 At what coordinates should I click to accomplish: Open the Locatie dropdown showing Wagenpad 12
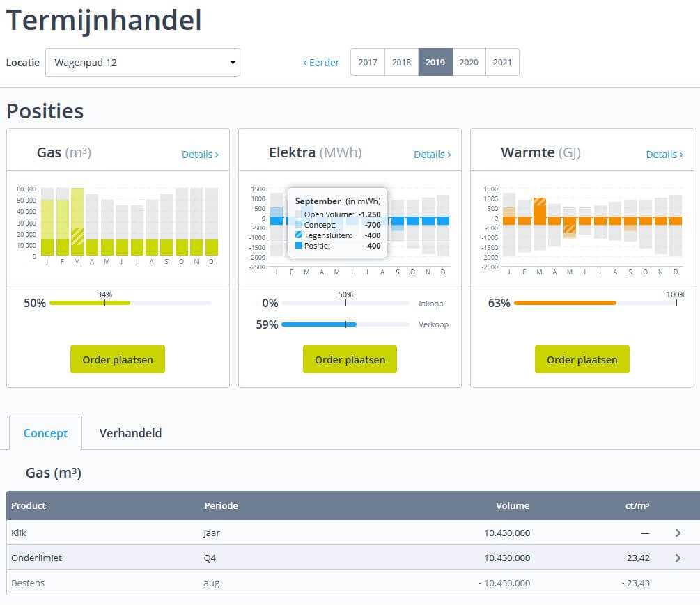click(142, 63)
